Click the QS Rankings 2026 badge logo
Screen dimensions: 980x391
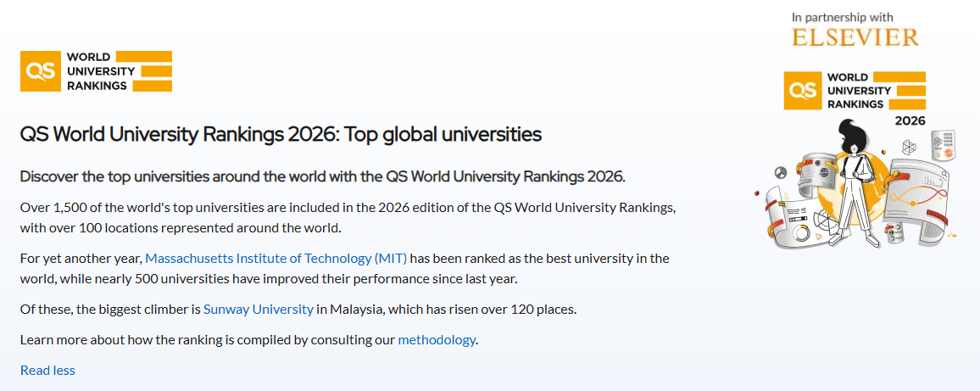pos(855,98)
